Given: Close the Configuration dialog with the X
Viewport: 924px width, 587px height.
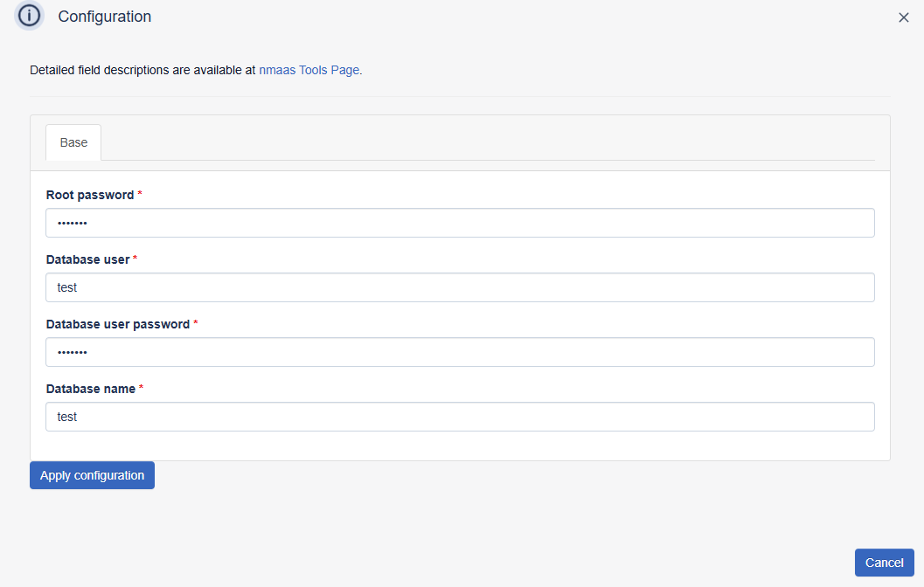Looking at the screenshot, I should (x=904, y=17).
